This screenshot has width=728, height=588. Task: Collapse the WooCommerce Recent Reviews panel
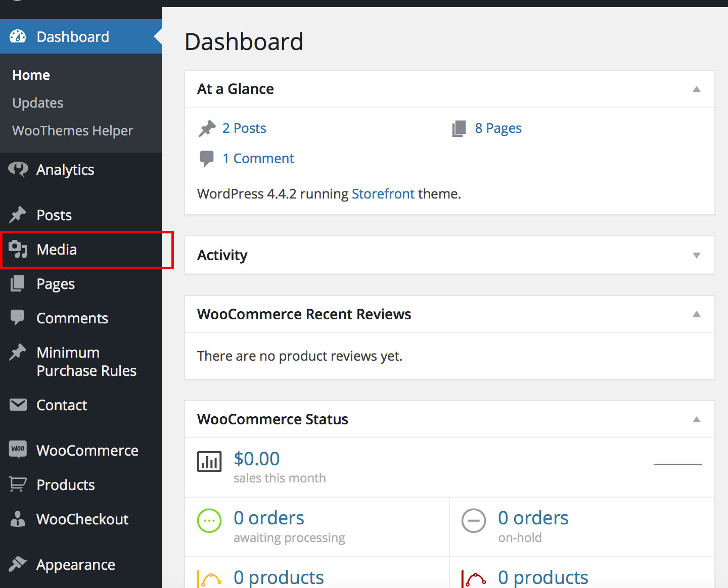click(696, 314)
